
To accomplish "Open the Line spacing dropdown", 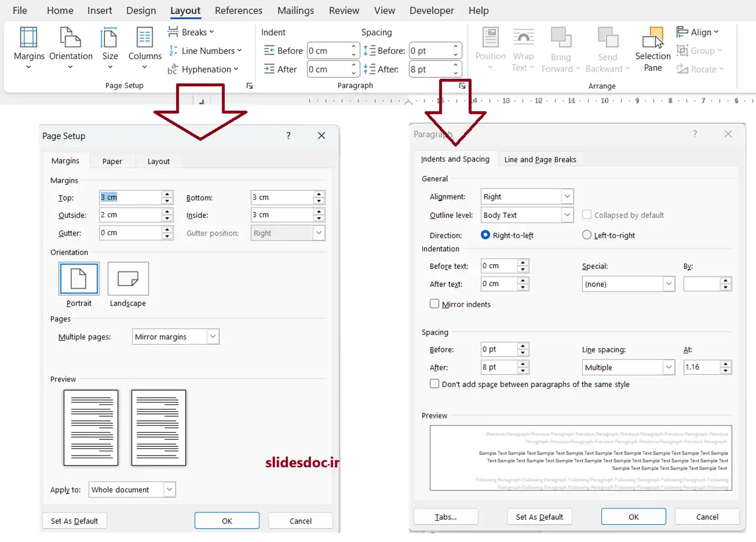I will [x=669, y=367].
